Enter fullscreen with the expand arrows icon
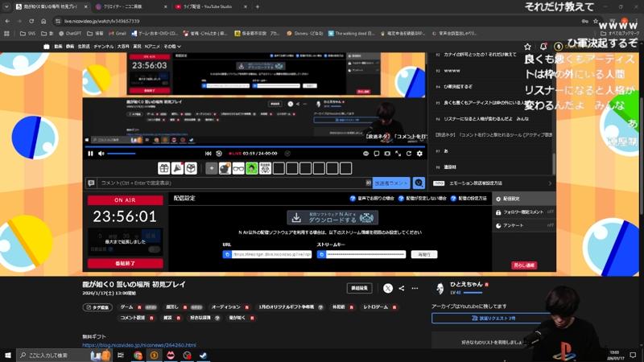 tap(398, 154)
